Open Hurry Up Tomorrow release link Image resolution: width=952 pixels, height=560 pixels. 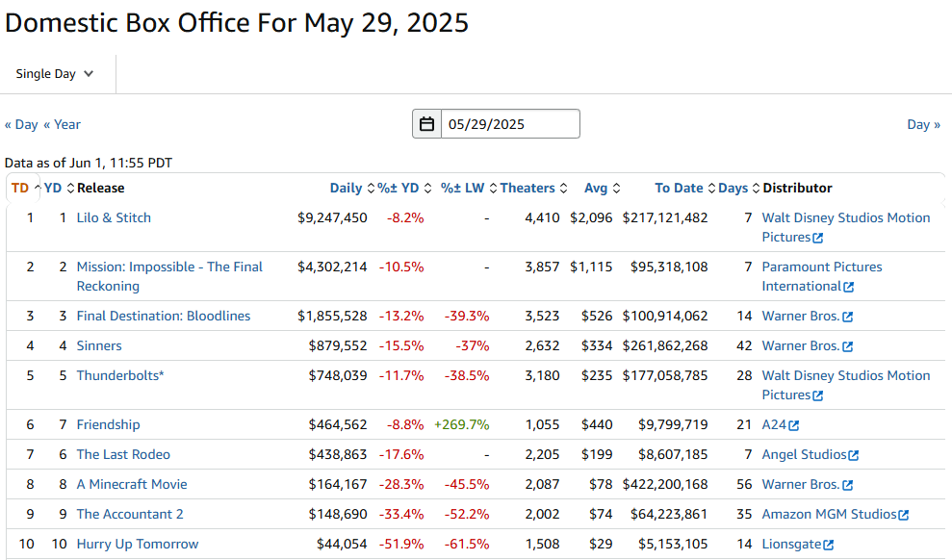138,544
